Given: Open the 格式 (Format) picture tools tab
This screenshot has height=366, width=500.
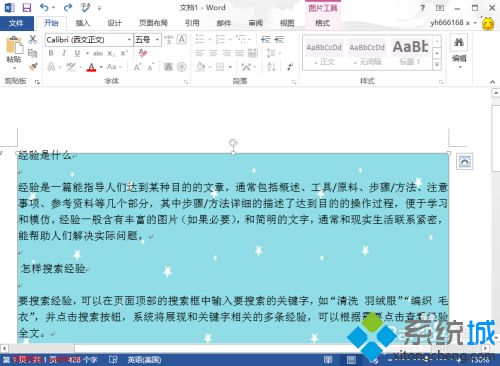Looking at the screenshot, I should pos(322,23).
